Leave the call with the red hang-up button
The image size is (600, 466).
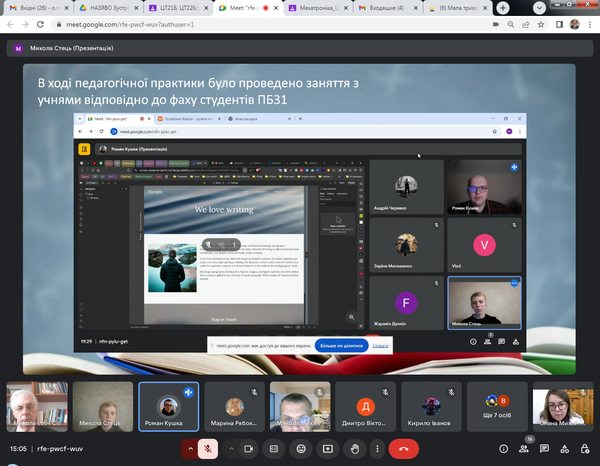click(404, 450)
